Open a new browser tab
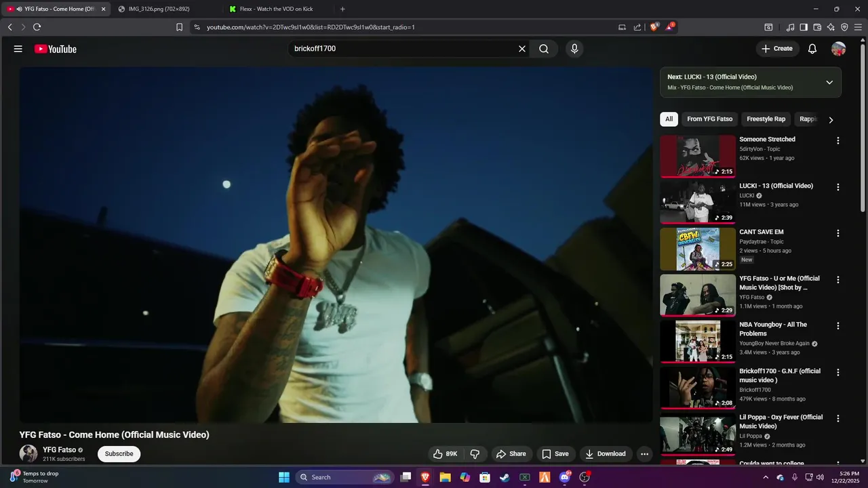Image resolution: width=868 pixels, height=488 pixels. pos(342,9)
